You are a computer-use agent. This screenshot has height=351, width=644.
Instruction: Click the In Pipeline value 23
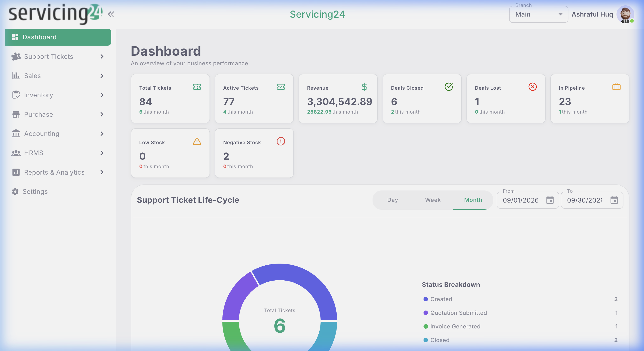pyautogui.click(x=565, y=102)
